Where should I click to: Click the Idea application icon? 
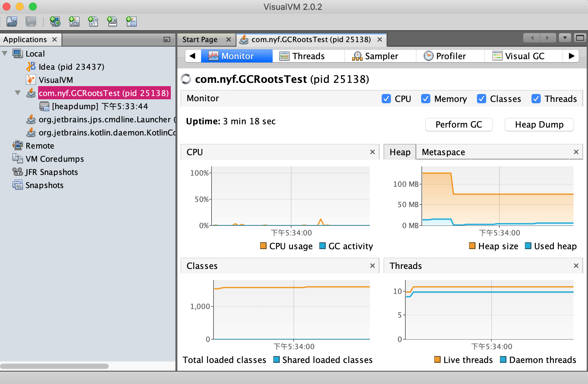tap(31, 66)
